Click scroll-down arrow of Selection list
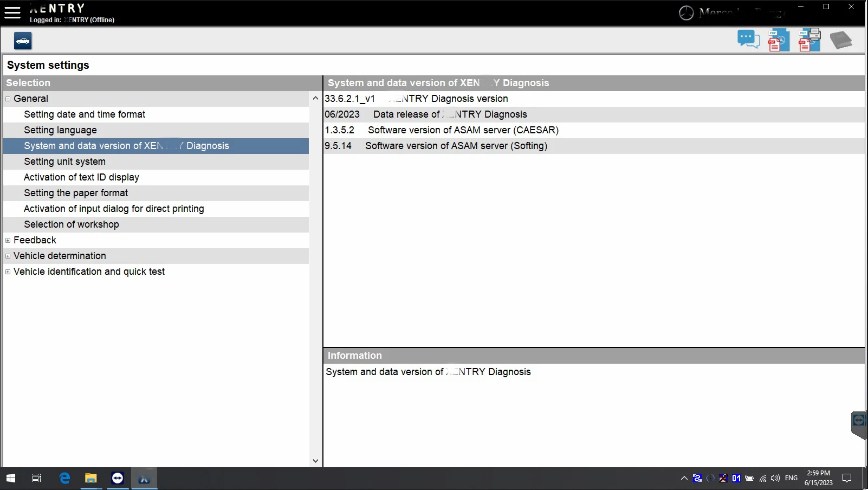The image size is (868, 490). coord(315,461)
